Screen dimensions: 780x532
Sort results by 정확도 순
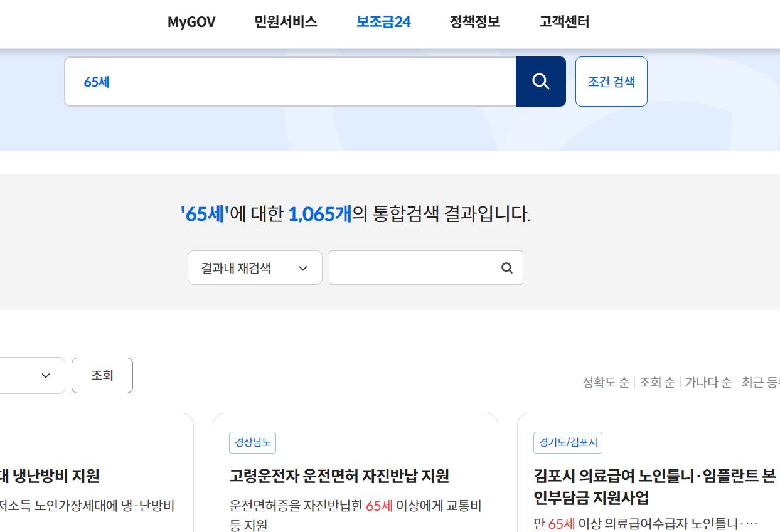(606, 382)
